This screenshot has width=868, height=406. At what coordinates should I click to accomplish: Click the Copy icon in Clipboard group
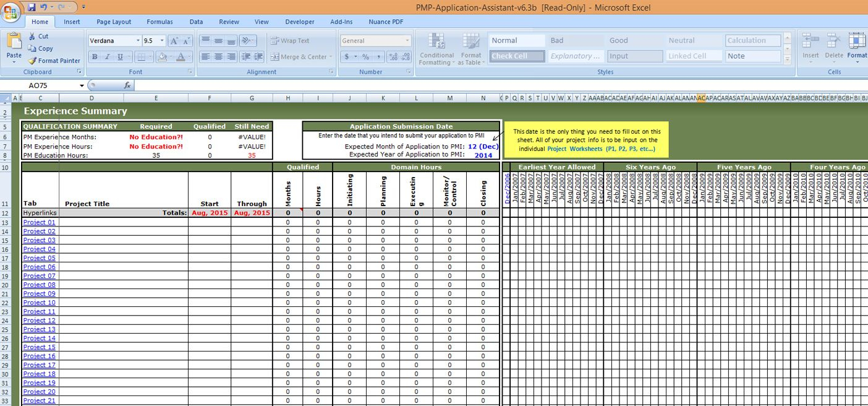(32, 48)
